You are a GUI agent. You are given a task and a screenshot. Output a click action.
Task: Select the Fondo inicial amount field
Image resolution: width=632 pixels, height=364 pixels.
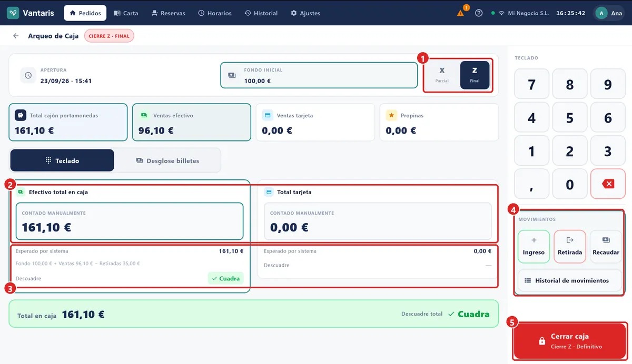(x=319, y=75)
